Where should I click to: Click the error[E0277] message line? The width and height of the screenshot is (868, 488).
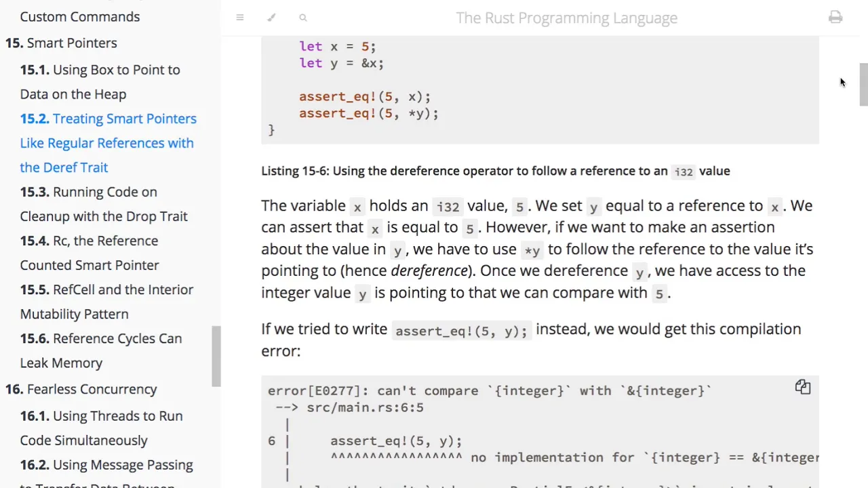pyautogui.click(x=490, y=390)
